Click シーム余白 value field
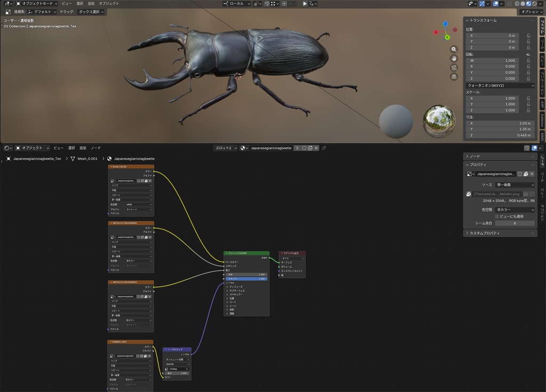 coord(515,223)
